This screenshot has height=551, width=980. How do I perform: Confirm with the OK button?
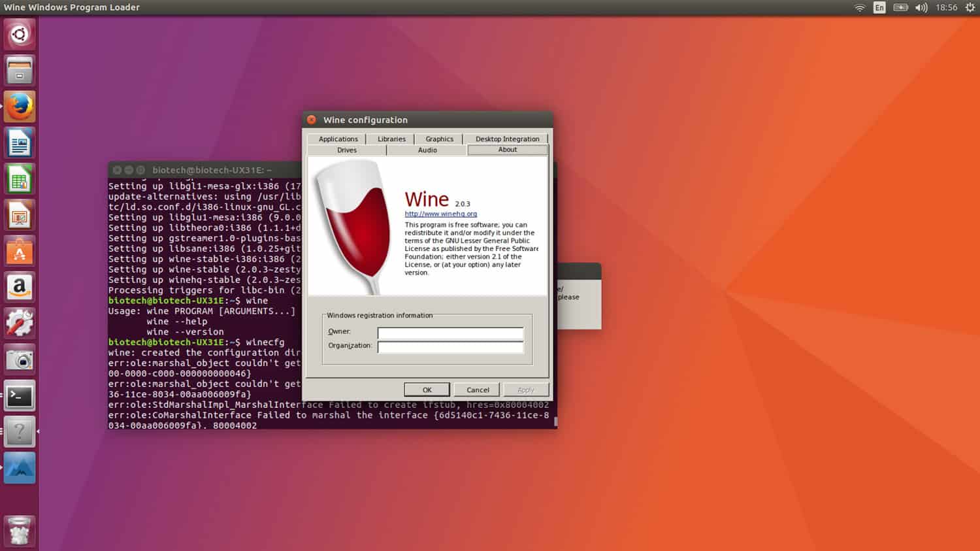pos(427,390)
